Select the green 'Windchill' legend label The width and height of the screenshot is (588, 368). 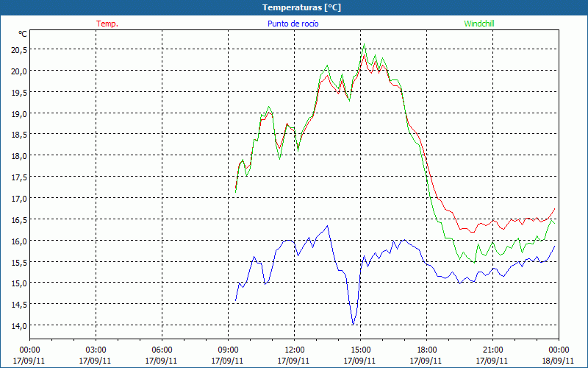(479, 24)
